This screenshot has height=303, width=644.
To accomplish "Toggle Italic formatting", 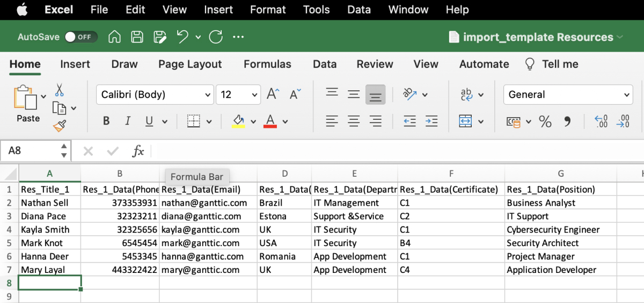I will pyautogui.click(x=128, y=121).
